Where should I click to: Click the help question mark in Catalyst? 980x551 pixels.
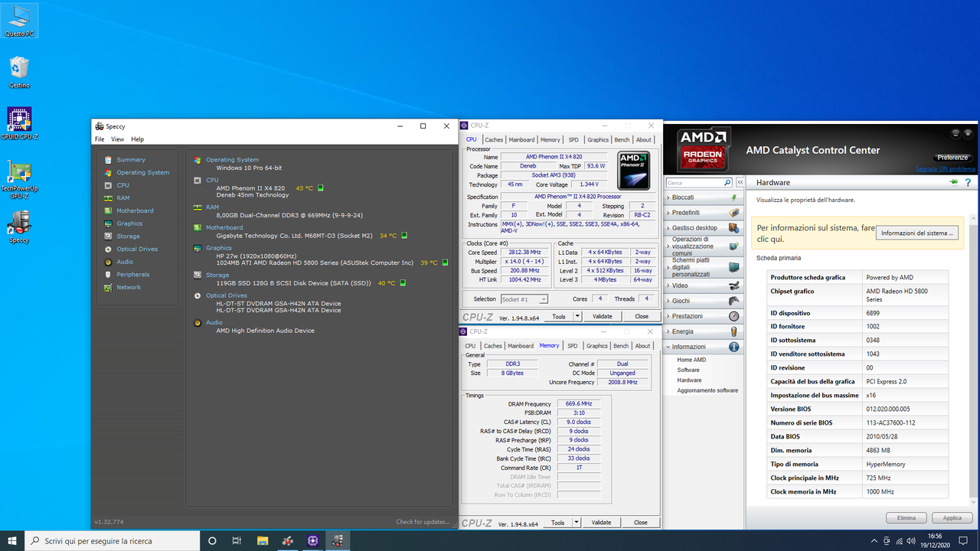(969, 182)
